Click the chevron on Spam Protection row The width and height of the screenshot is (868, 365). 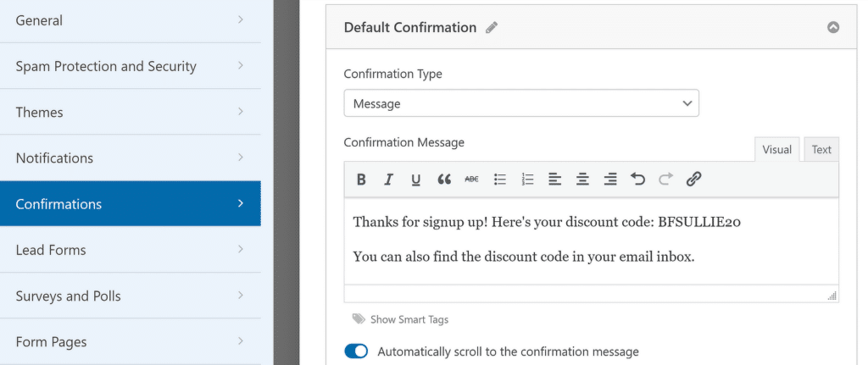240,65
